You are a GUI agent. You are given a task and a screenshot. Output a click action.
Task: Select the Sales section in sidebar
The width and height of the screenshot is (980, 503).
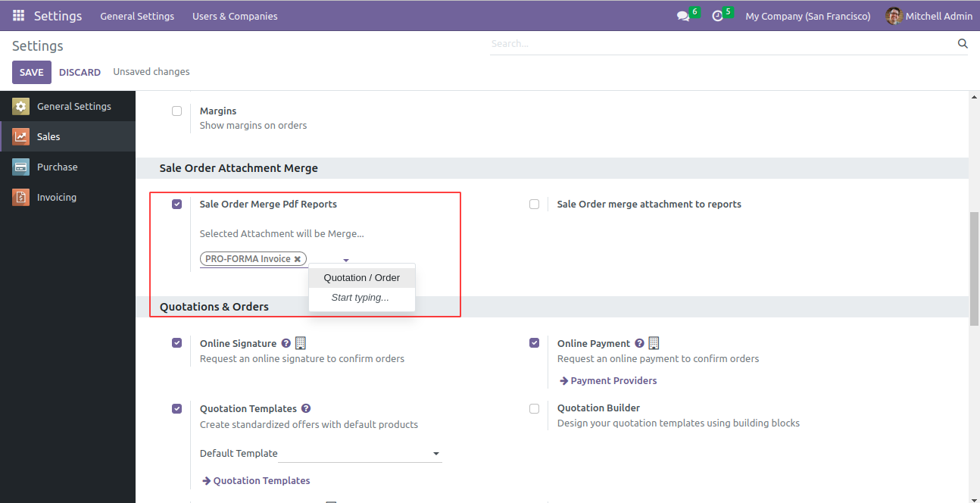(x=67, y=137)
